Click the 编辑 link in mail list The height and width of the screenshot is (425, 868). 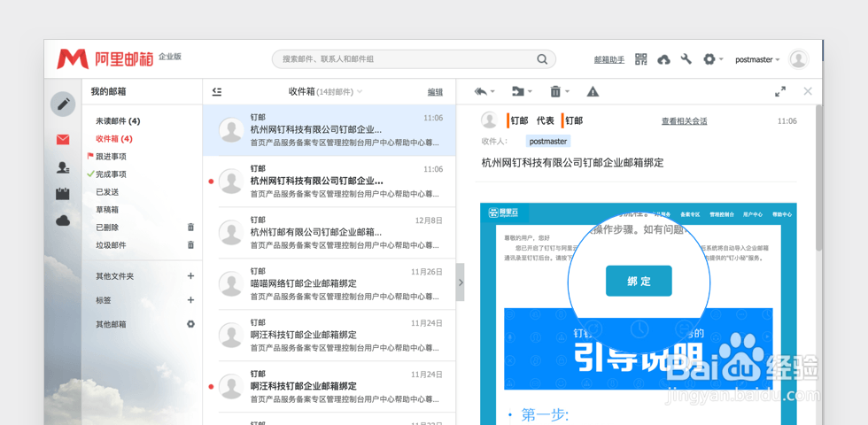point(435,92)
